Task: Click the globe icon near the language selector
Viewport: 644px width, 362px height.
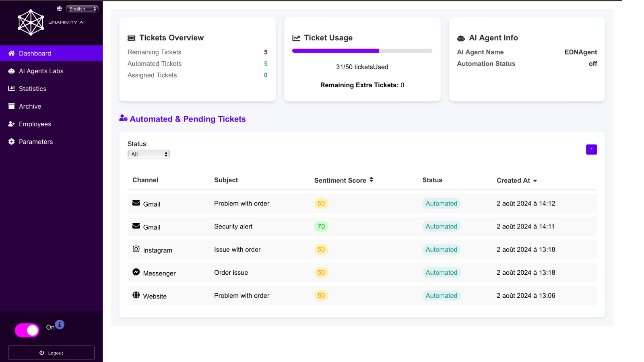Action: click(60, 8)
